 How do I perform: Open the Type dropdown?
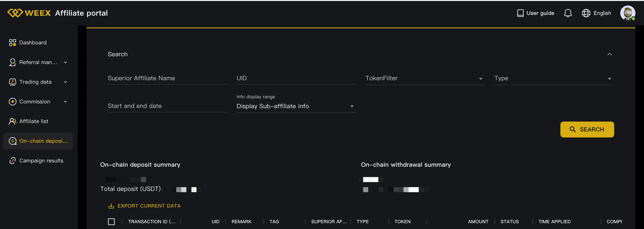point(554,78)
